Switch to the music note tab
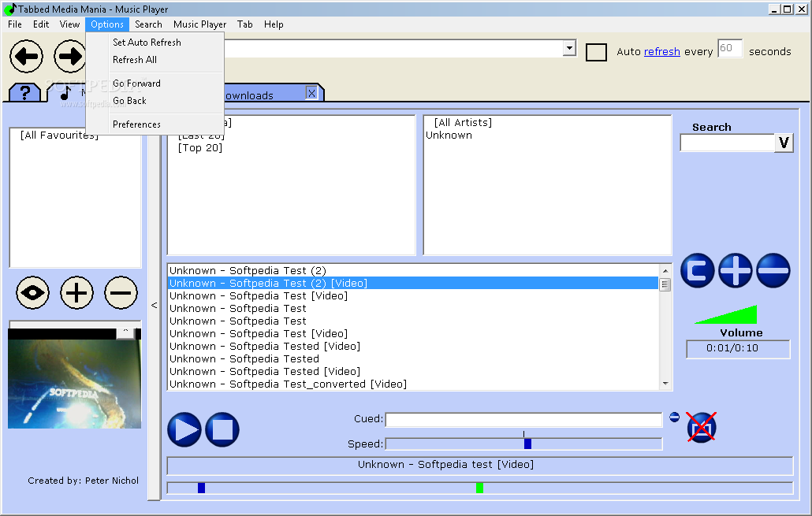 click(65, 93)
